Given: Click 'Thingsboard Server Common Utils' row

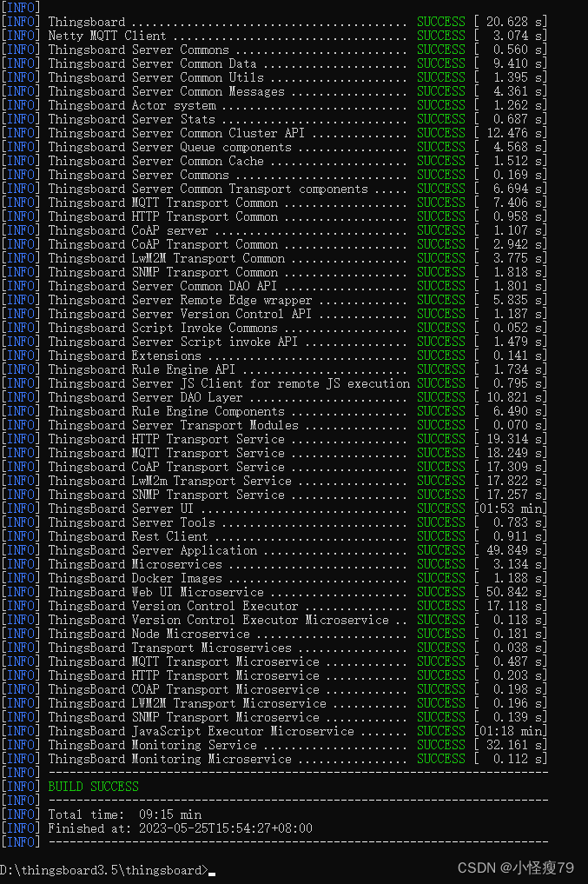Looking at the screenshot, I should [x=274, y=77].
